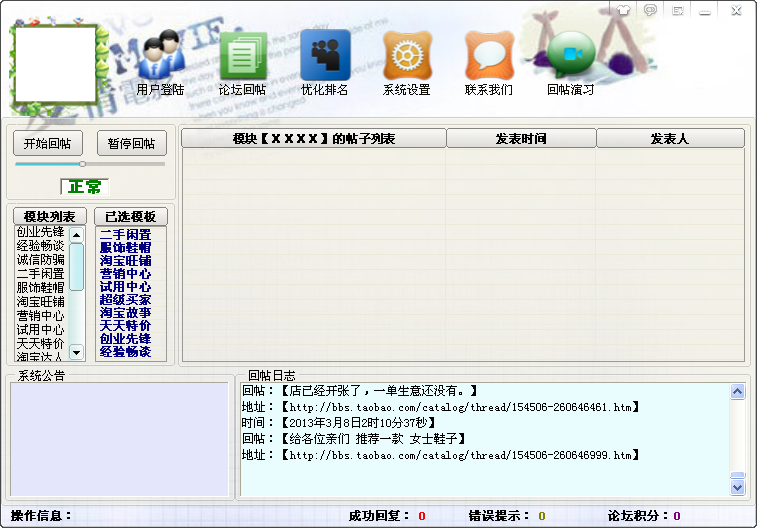Click the 论坛积分 value in status bar
757x528 pixels.
tap(677, 516)
